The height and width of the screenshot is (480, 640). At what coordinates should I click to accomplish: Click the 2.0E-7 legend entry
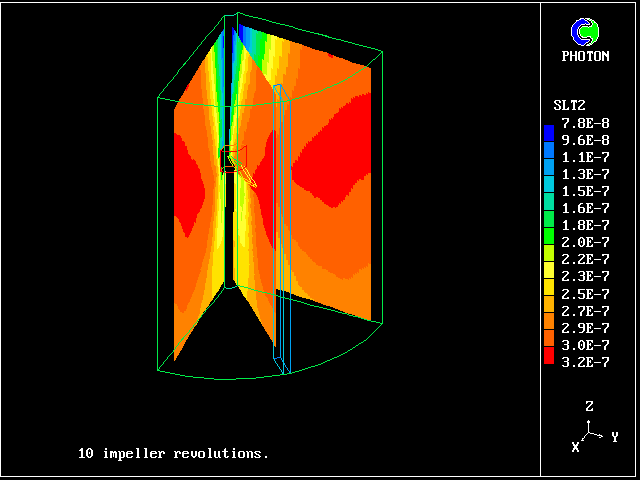point(585,242)
